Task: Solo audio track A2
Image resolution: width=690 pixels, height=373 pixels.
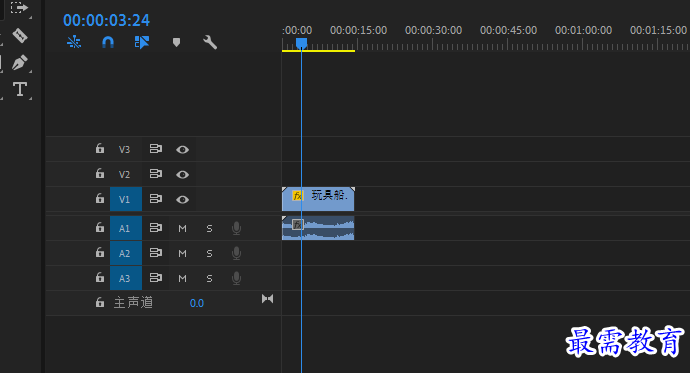Action: (x=209, y=253)
